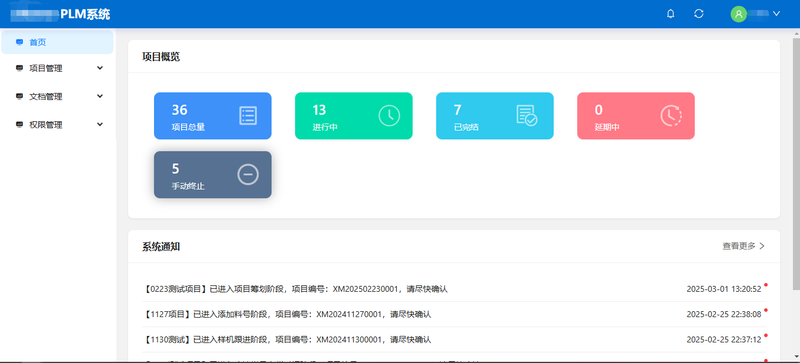Open the 1130测试 notification
The height and width of the screenshot is (363, 800).
click(454, 340)
